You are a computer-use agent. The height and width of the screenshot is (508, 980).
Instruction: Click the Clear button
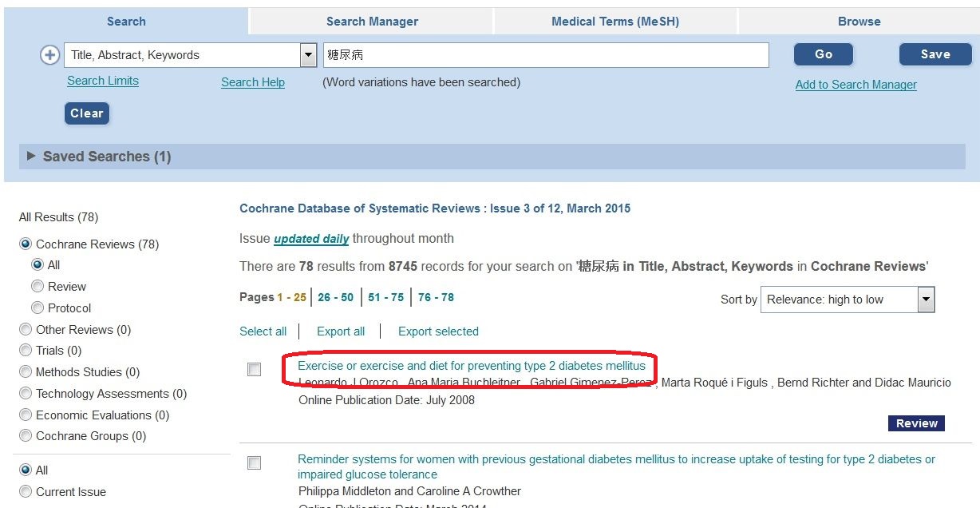(x=86, y=113)
